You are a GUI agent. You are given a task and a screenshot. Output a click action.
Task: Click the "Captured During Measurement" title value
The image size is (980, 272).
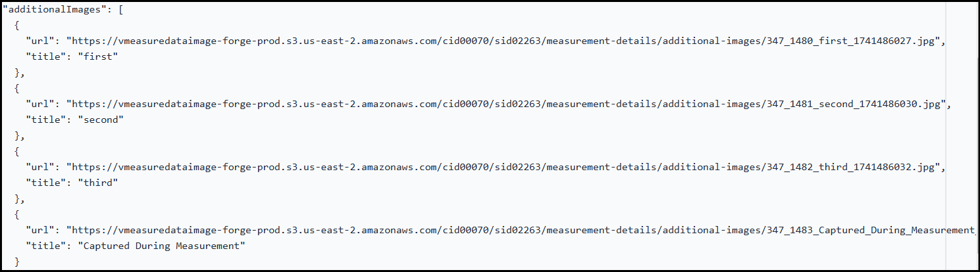161,246
